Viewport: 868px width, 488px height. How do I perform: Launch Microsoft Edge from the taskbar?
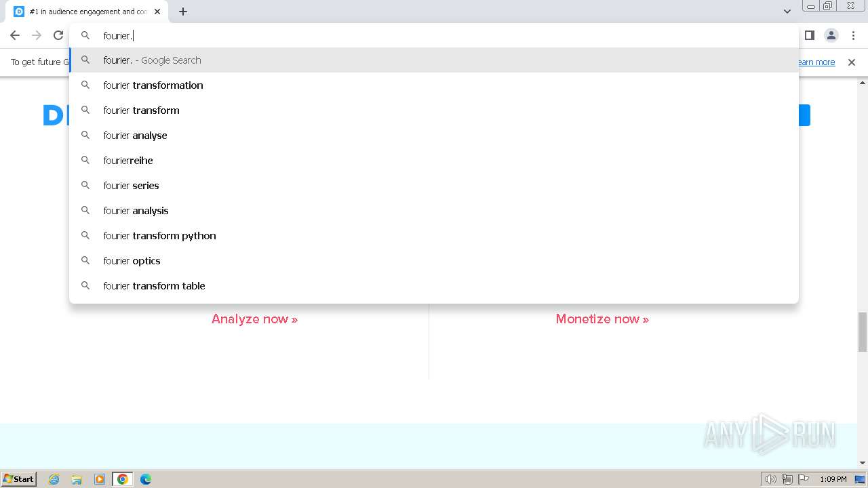146,479
